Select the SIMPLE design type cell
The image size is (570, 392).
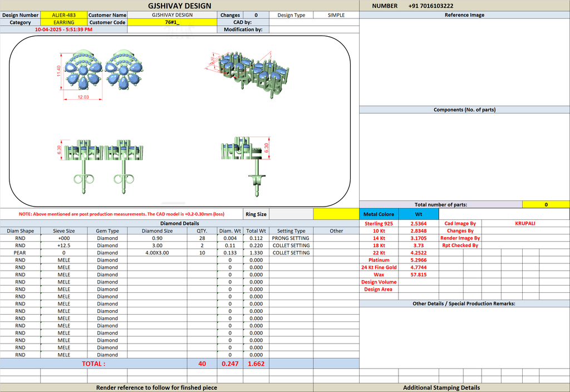(x=336, y=15)
